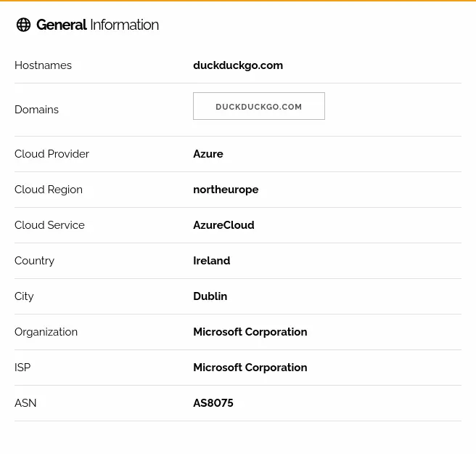
Task: Select the Azure cloud provider value
Action: point(208,154)
